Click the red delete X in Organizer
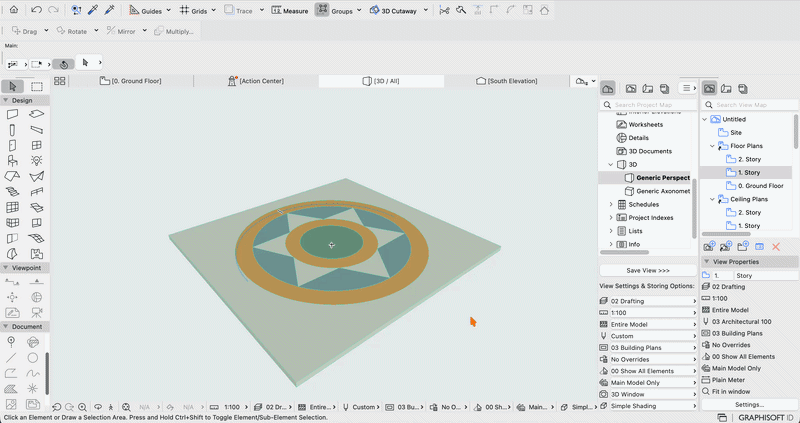This screenshot has width=800, height=423. point(776,246)
